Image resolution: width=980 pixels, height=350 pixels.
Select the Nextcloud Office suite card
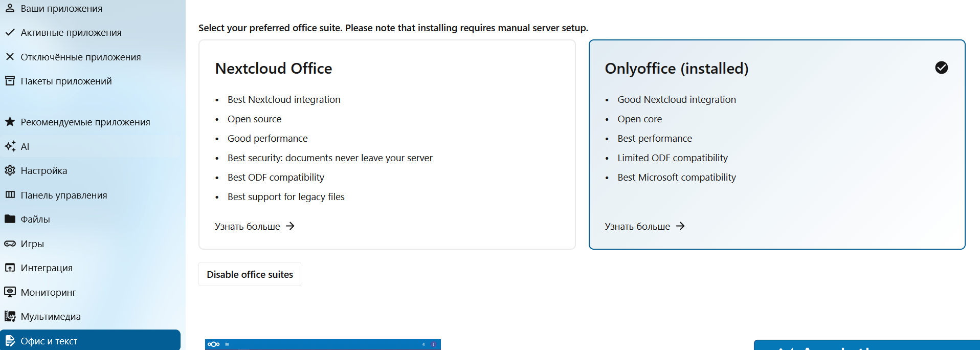click(387, 144)
